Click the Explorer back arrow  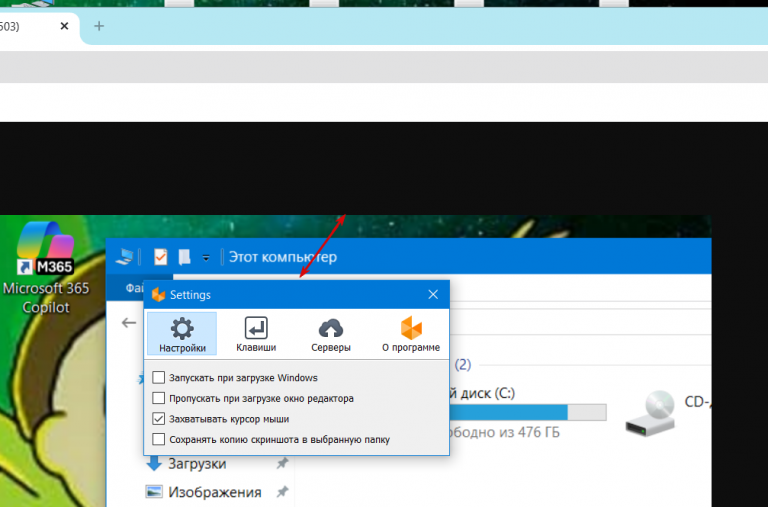(129, 322)
